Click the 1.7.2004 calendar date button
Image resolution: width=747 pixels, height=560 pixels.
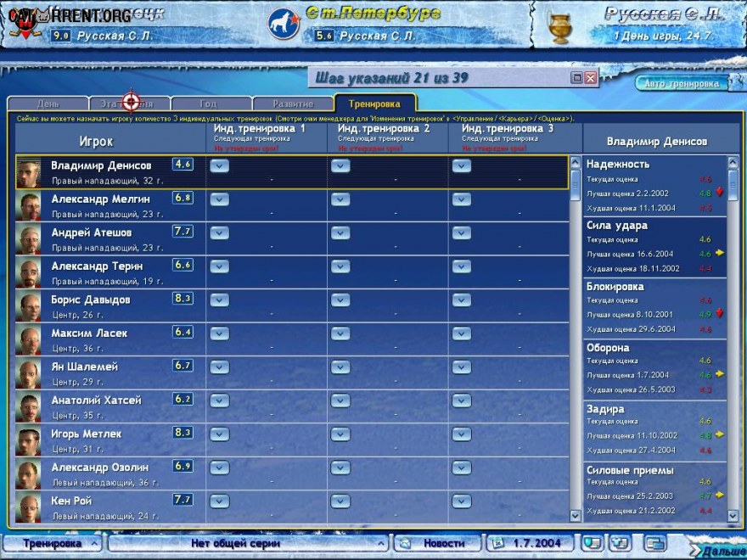point(530,543)
